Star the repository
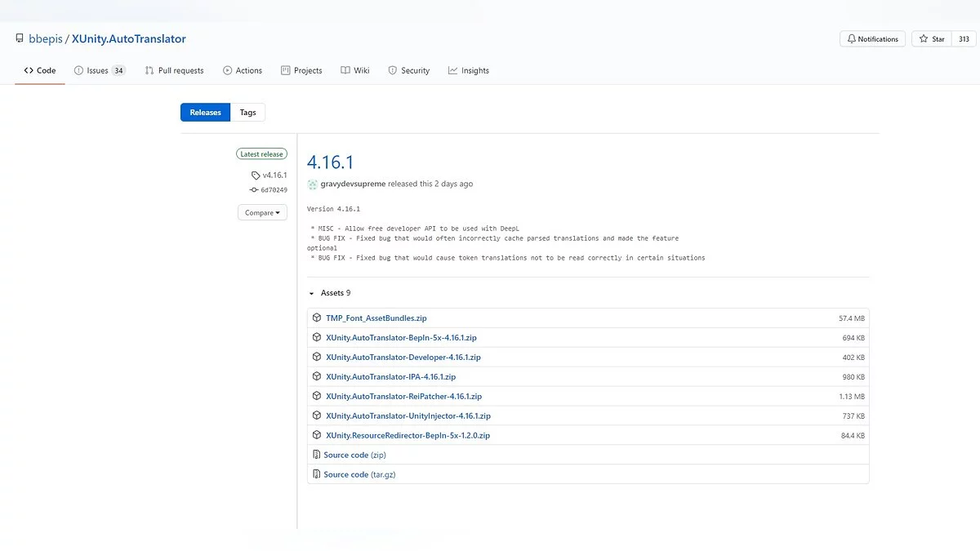 tap(932, 39)
